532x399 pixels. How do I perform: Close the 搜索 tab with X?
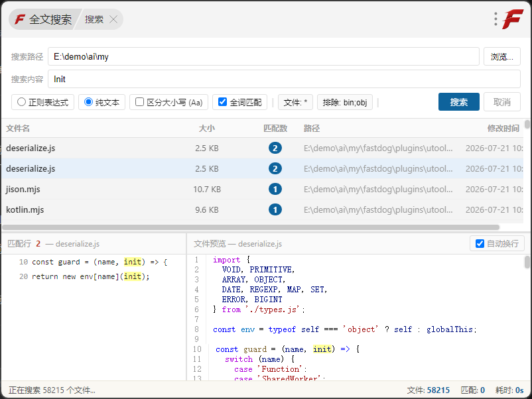point(113,19)
